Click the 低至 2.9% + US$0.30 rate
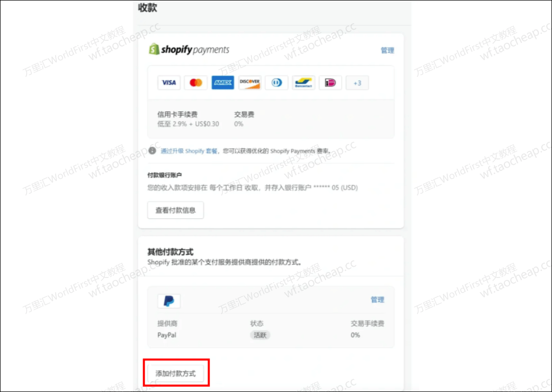Screen dimensions: 552x392 188,124
